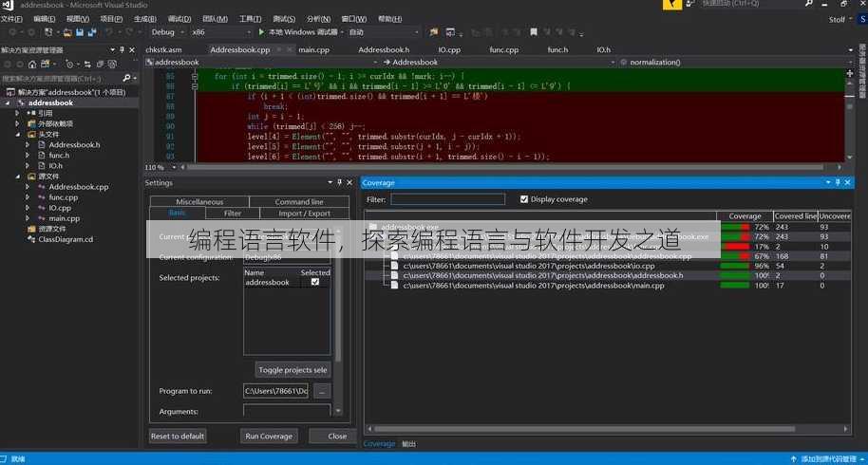Click the user account S avatar icon

coord(862,19)
